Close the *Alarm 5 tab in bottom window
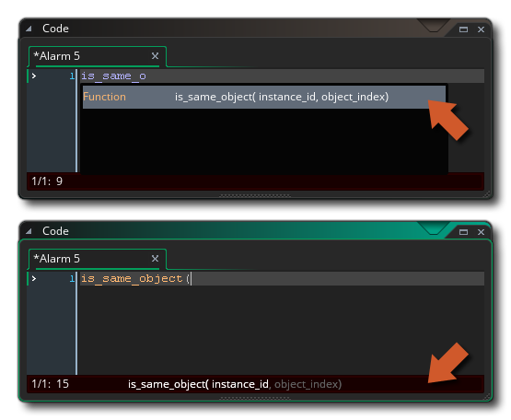Image resolution: width=511 pixels, height=420 pixels. (x=155, y=259)
